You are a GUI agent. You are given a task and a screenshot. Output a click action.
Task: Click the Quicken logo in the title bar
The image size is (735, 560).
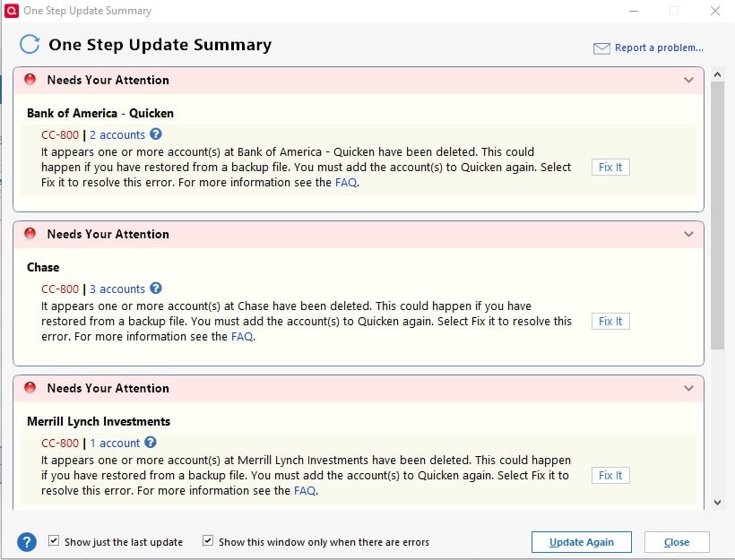[10, 11]
